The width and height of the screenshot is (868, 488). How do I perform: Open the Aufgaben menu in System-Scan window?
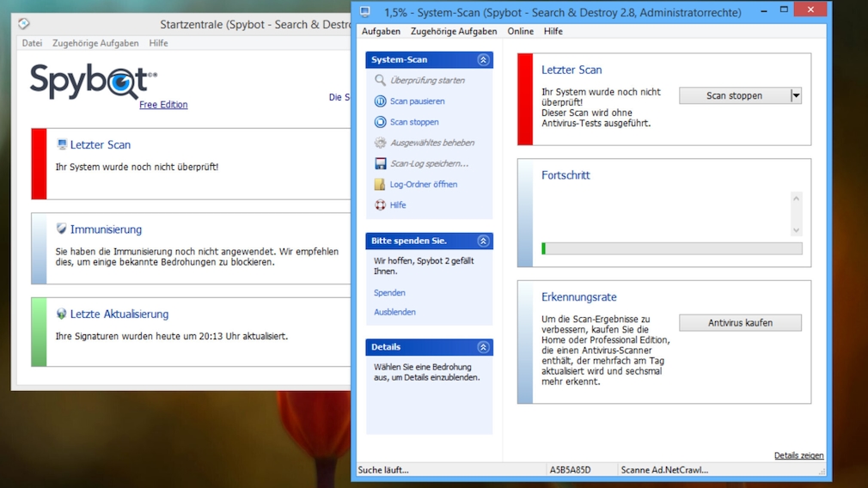coord(381,32)
